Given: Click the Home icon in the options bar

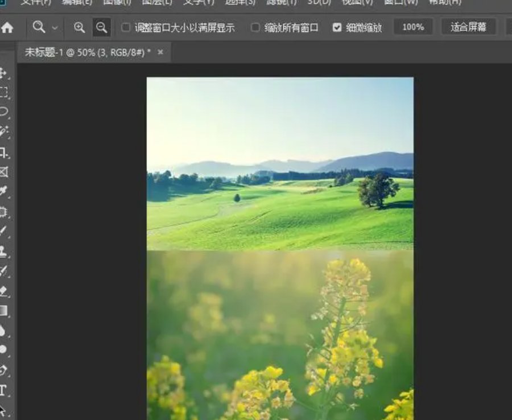Looking at the screenshot, I should point(10,27).
